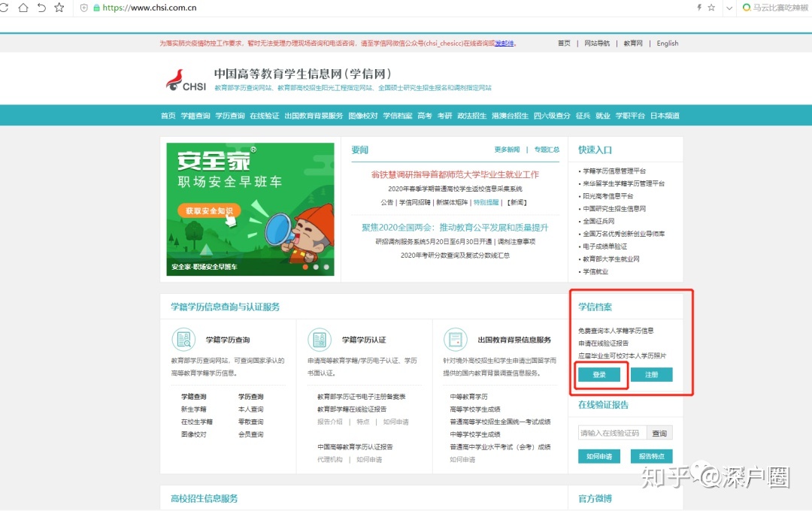Screen dimensions: 812x511
Task: Click the 学籍学历认证 certificate icon
Action: coord(320,340)
